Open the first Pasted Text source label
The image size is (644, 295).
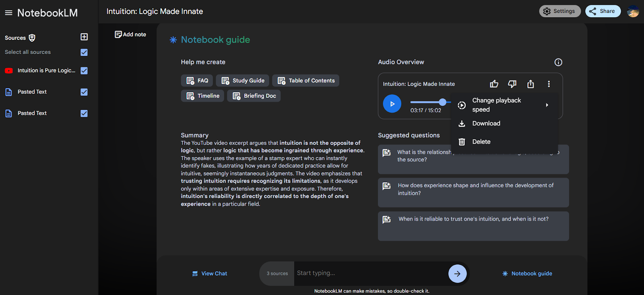[x=32, y=92]
